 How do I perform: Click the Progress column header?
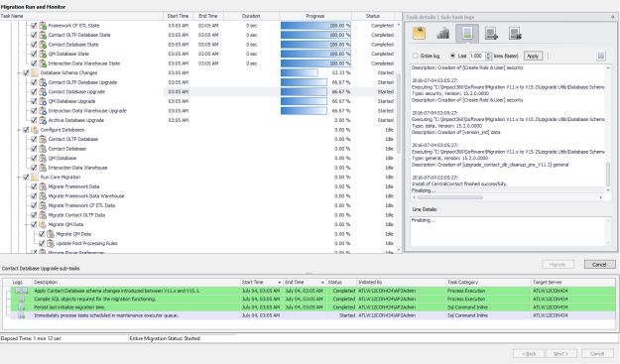point(315,16)
